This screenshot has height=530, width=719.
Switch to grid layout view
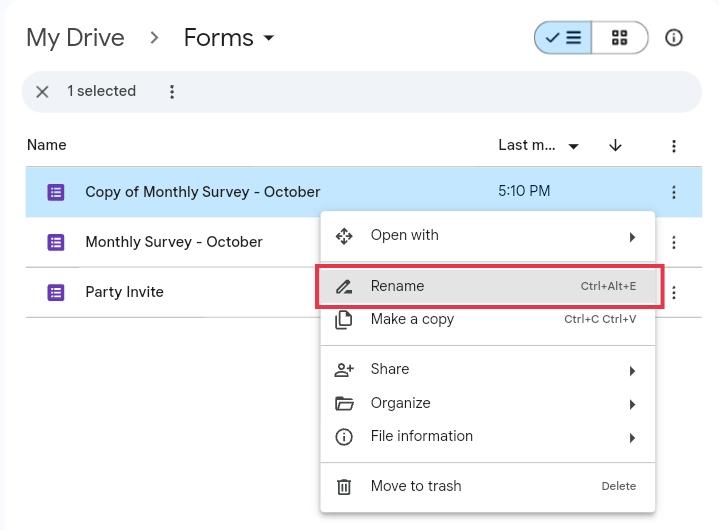click(x=619, y=38)
